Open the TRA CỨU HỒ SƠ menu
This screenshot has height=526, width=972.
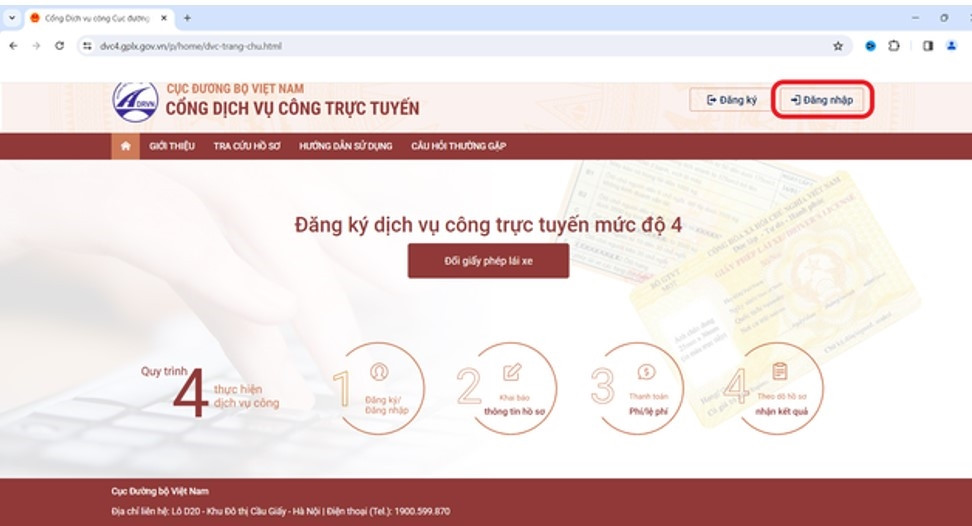[x=247, y=146]
